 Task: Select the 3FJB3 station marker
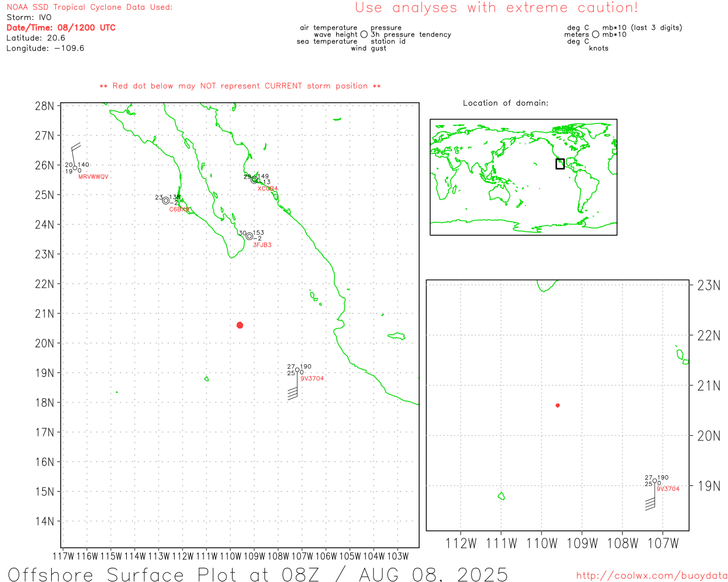coord(249,236)
